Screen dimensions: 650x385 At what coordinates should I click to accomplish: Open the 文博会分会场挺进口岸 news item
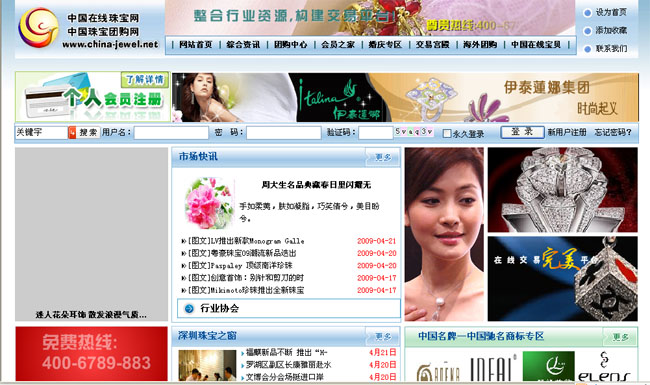coord(285,377)
